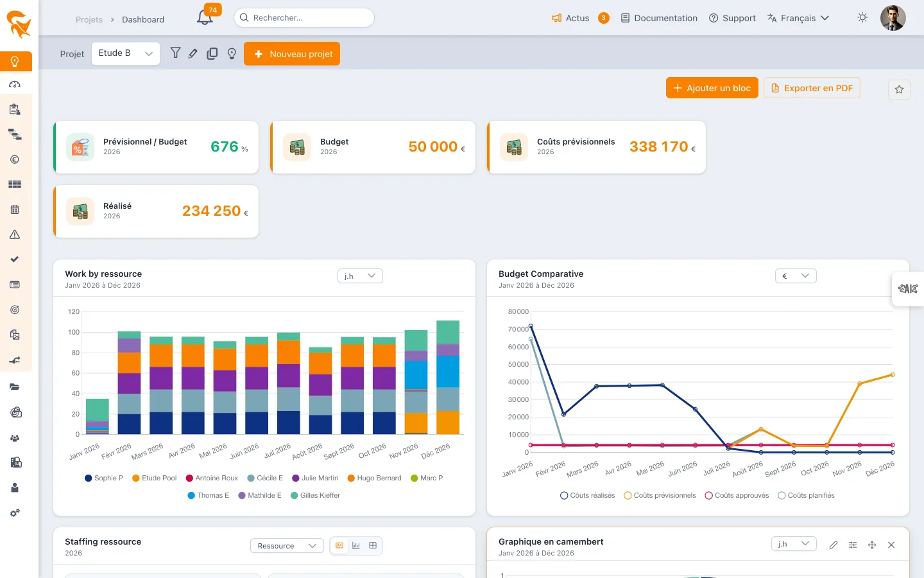The width and height of the screenshot is (924, 578).
Task: Open the Etude B project dropdown
Action: click(x=126, y=54)
